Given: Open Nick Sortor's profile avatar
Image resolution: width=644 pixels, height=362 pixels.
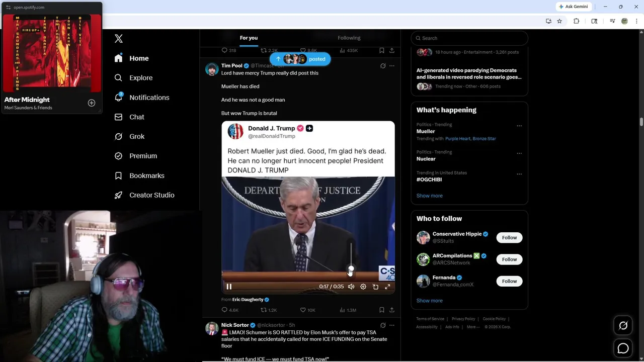Looking at the screenshot, I should pos(212,328).
